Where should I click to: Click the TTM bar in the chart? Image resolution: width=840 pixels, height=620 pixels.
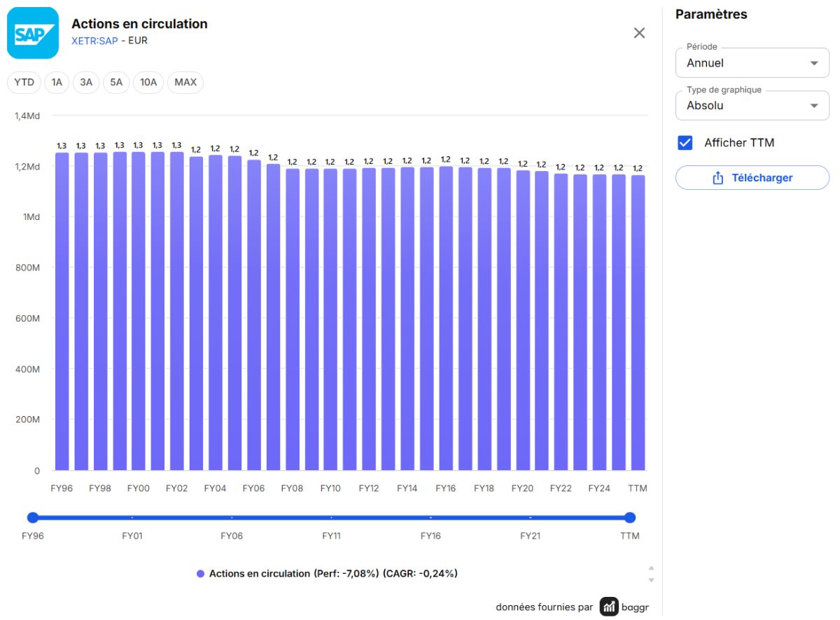638,323
